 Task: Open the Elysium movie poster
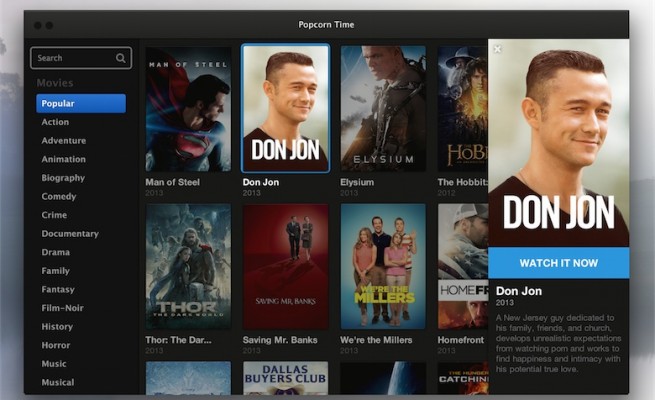383,109
